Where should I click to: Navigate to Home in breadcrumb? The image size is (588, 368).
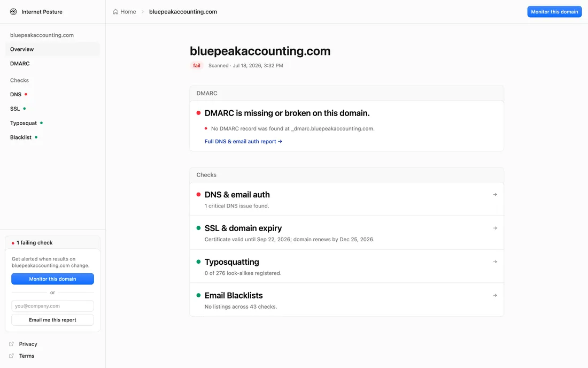point(125,12)
